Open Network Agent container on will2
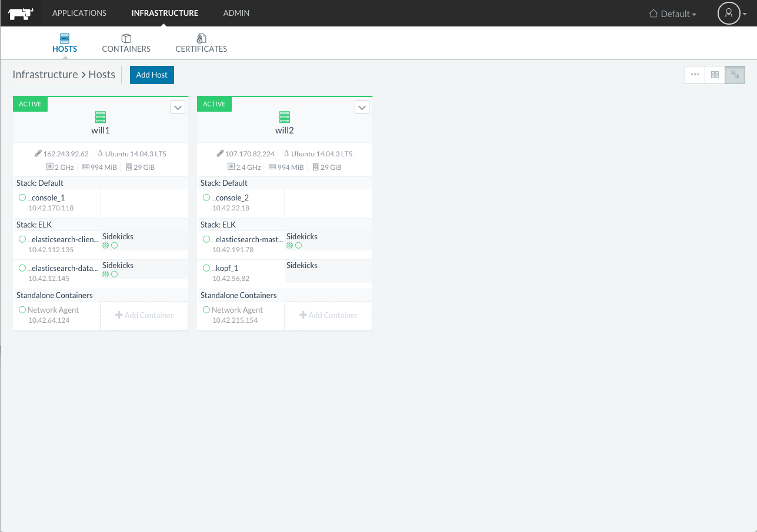The image size is (757, 532). pyautogui.click(x=237, y=310)
